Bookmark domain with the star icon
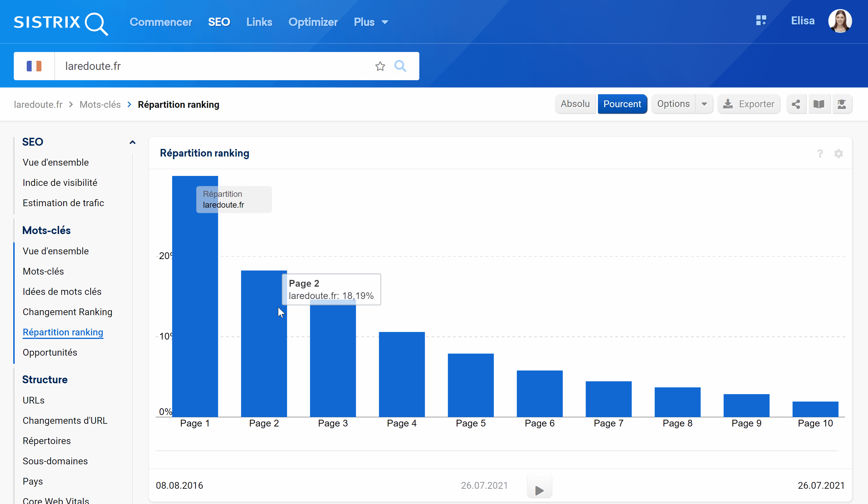868x504 pixels. pyautogui.click(x=380, y=66)
